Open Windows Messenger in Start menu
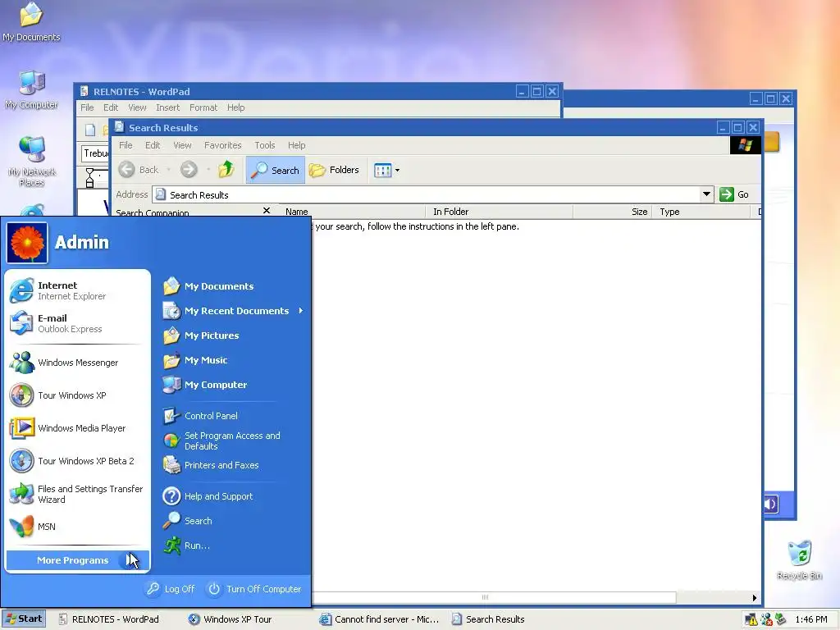 (x=78, y=363)
